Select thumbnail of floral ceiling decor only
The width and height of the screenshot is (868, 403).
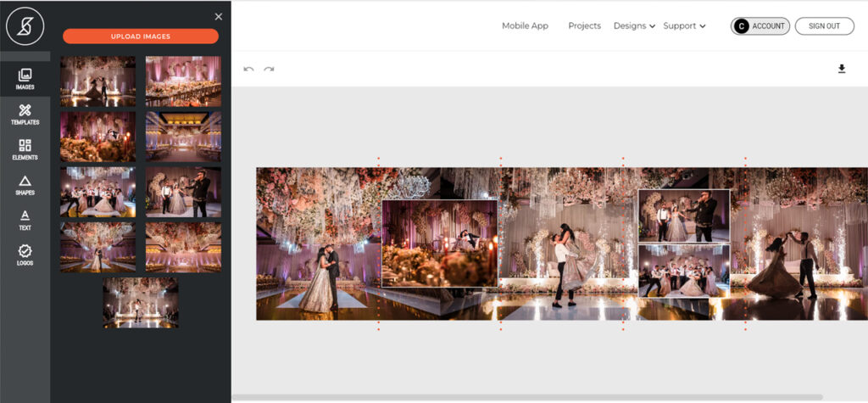(x=183, y=247)
